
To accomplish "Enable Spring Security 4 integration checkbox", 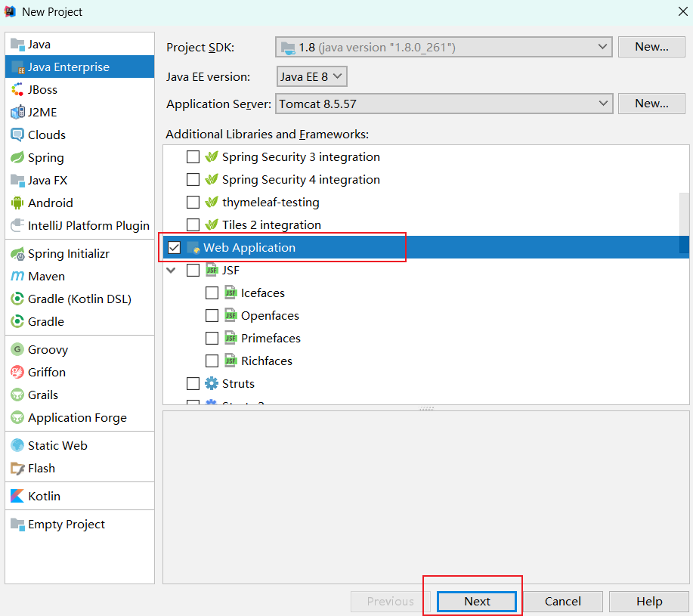I will 193,179.
